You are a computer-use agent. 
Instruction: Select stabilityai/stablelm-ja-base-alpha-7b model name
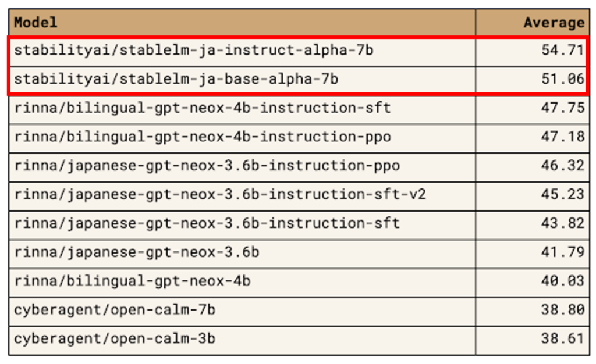[176, 79]
